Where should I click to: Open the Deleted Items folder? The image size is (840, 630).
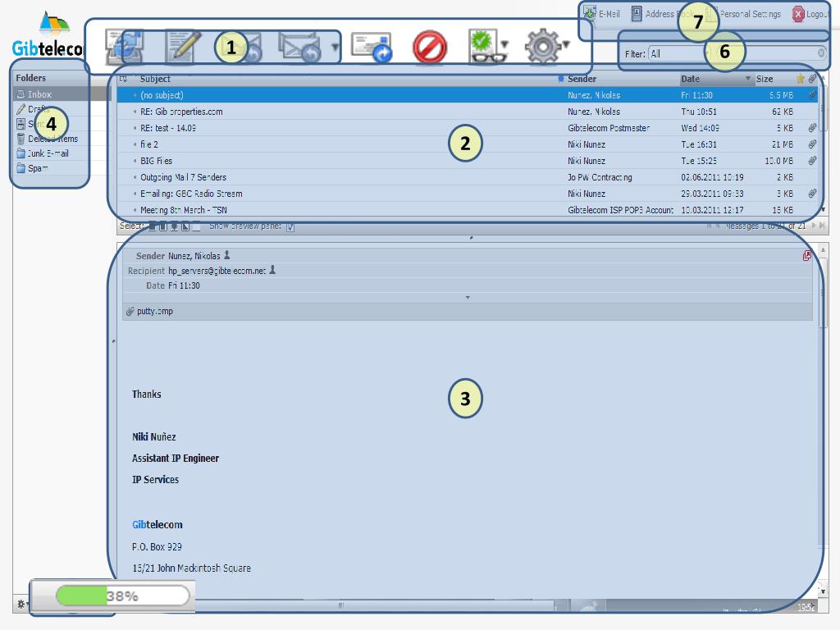[x=52, y=139]
